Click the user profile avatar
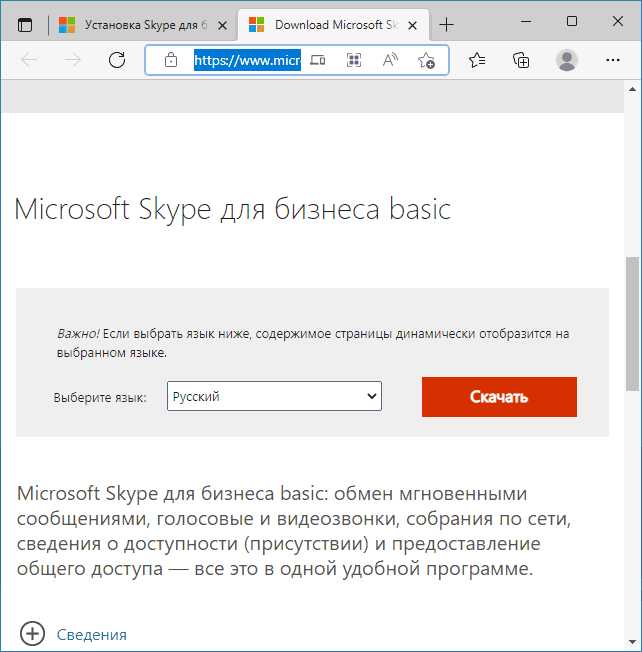 (x=567, y=60)
